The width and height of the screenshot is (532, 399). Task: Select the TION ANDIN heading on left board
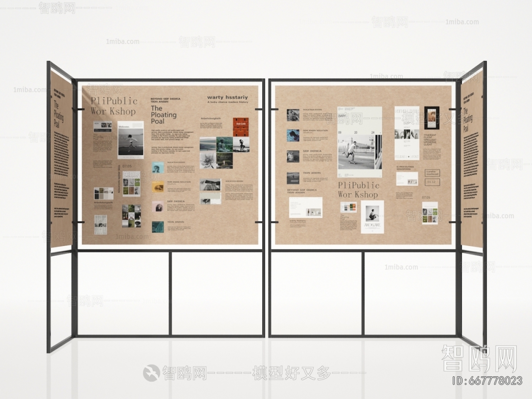click(175, 222)
